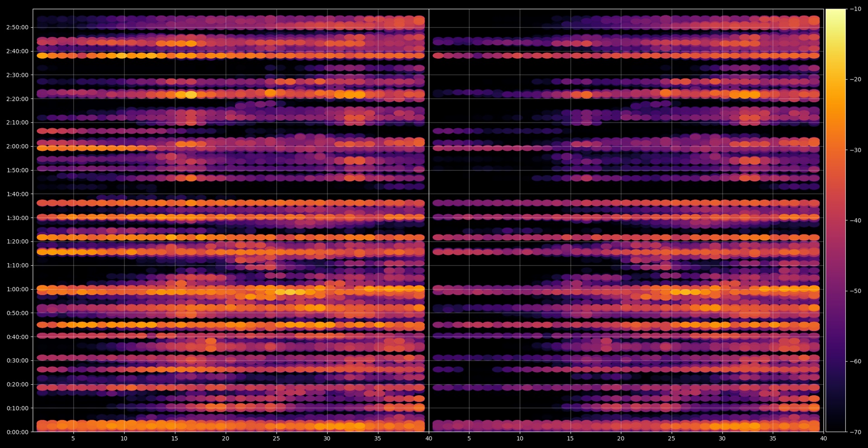Click the "35" x-axis label under left plot
The image size is (868, 448).
coord(378,439)
